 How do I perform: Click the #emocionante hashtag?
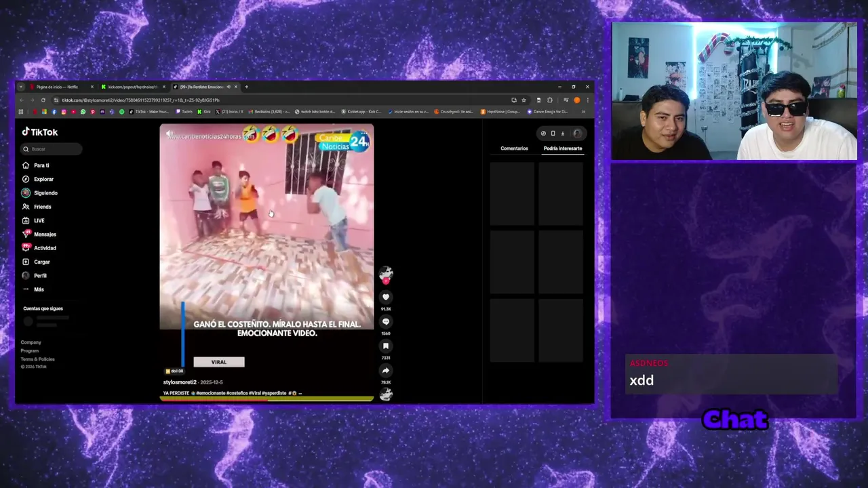click(x=211, y=393)
